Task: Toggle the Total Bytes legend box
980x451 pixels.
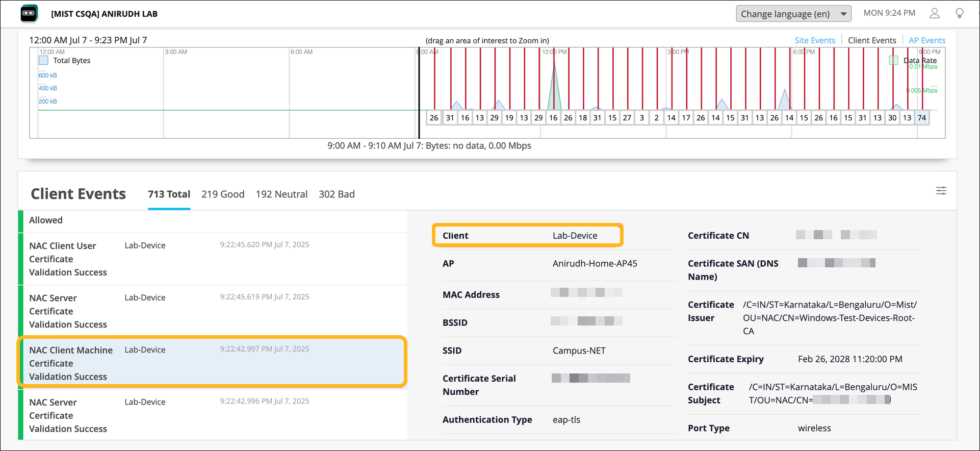Action: [x=44, y=61]
